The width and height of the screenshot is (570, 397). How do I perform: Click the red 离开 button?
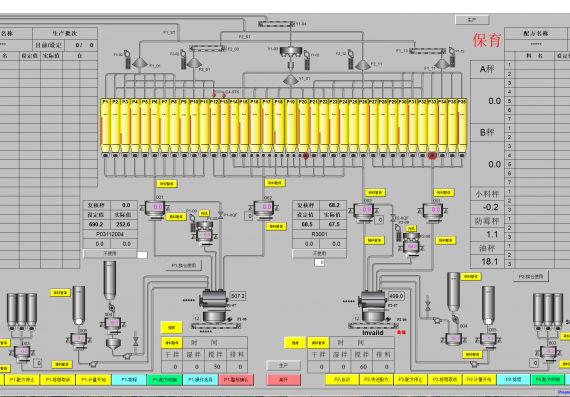pyautogui.click(x=284, y=380)
